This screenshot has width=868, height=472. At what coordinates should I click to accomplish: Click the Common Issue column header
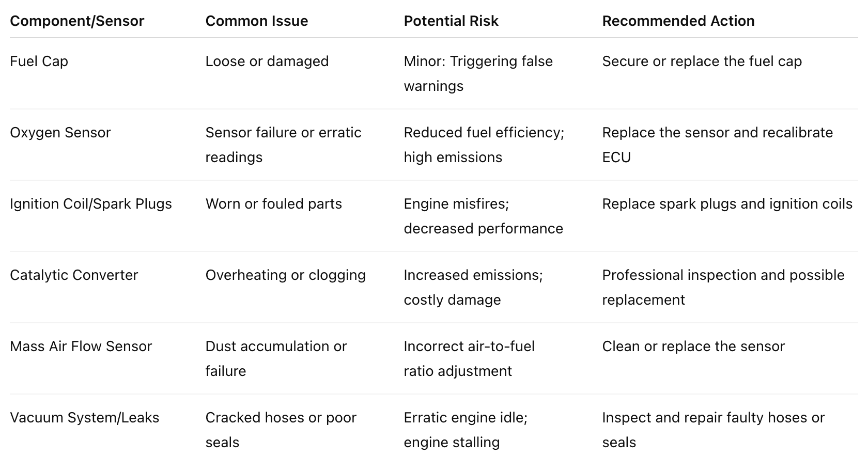pyautogui.click(x=257, y=21)
